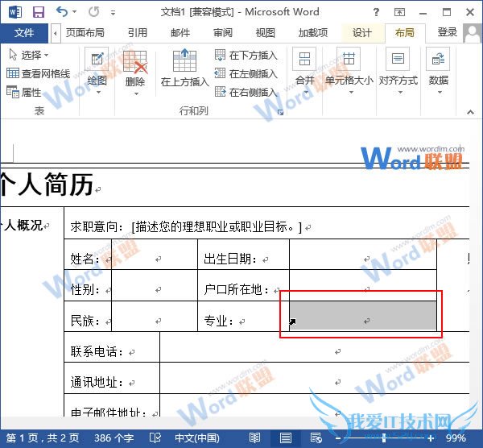Switch to 引用 tab
The image size is (483, 448).
(138, 33)
